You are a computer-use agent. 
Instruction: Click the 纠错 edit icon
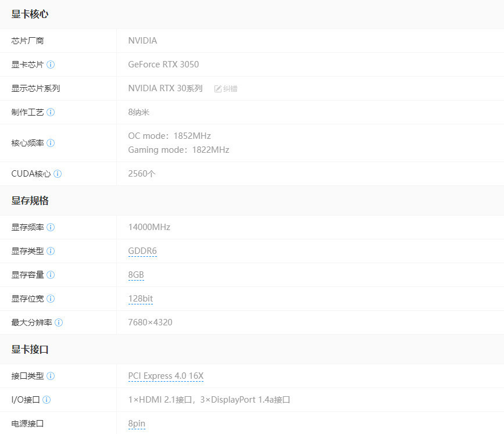click(218, 89)
